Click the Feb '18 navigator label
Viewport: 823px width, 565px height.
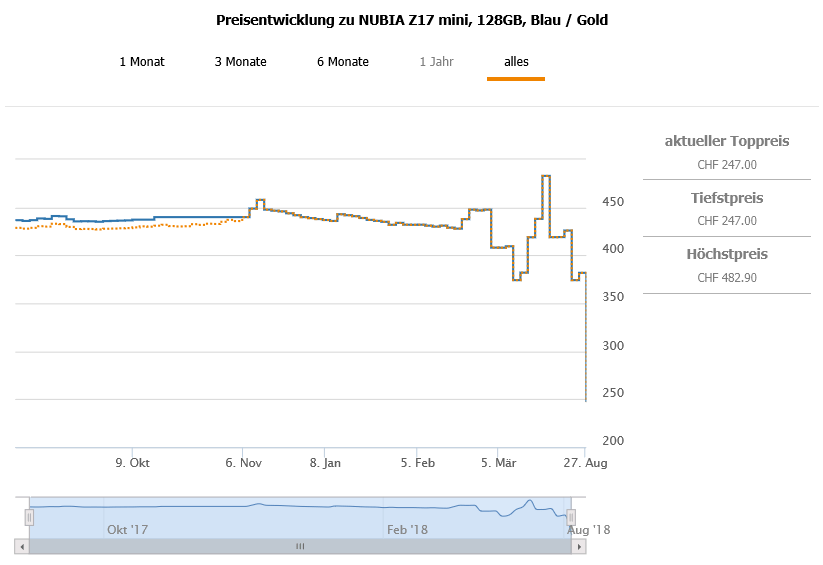point(407,529)
